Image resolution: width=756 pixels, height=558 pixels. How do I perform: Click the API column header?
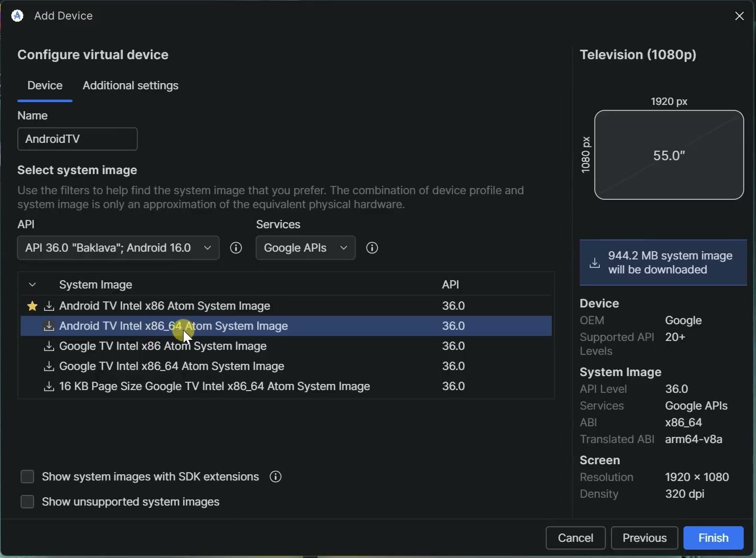click(x=451, y=285)
